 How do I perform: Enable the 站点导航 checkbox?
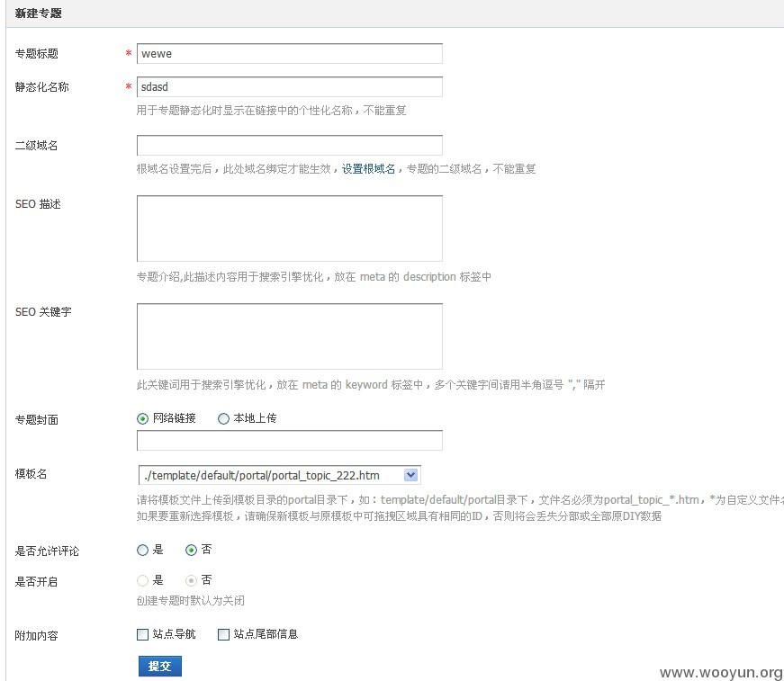(x=142, y=634)
